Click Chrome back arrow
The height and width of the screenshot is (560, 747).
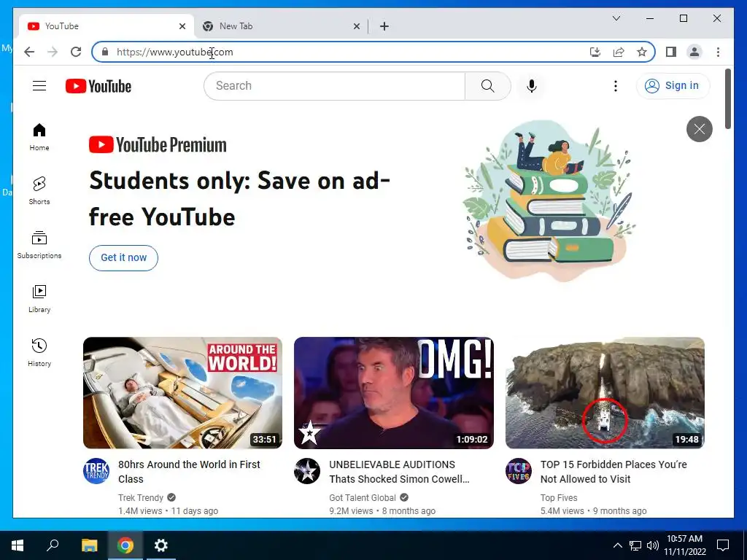(x=29, y=52)
